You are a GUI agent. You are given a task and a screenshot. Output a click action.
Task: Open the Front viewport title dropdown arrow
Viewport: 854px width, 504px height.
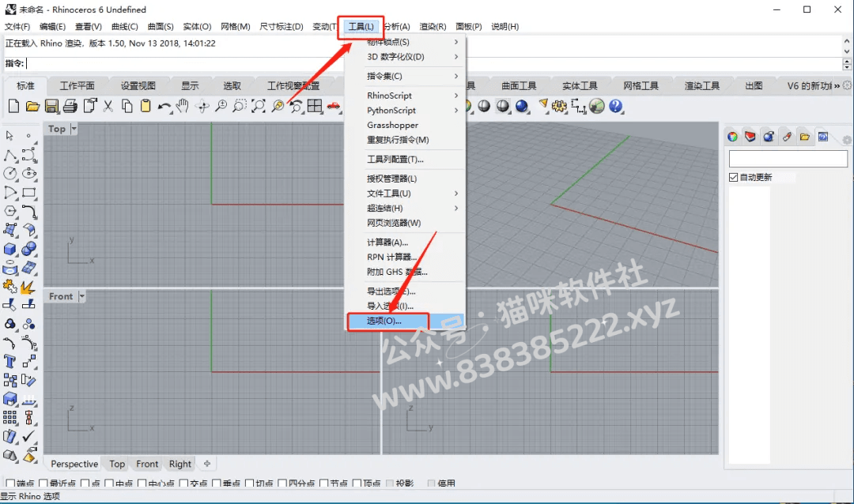point(81,296)
